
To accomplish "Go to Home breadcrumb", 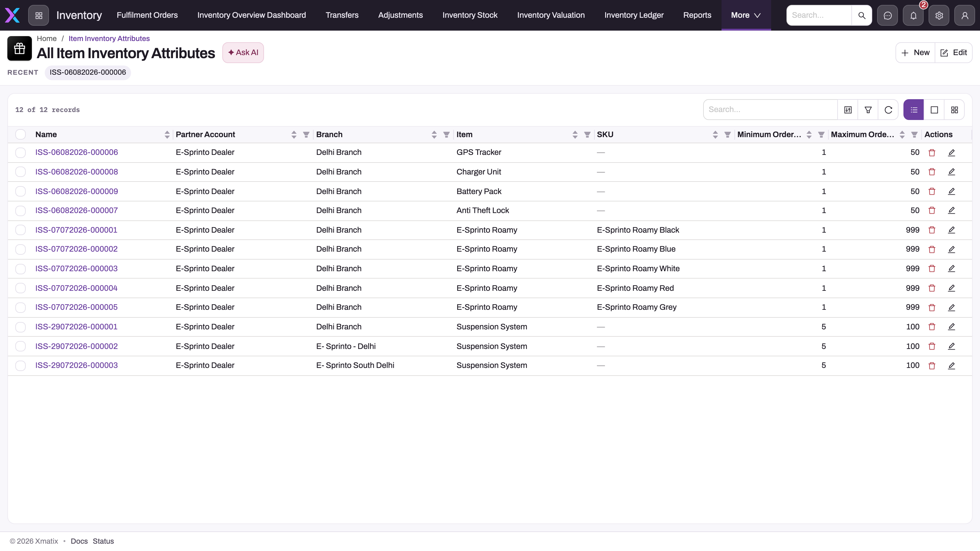I will (x=47, y=38).
